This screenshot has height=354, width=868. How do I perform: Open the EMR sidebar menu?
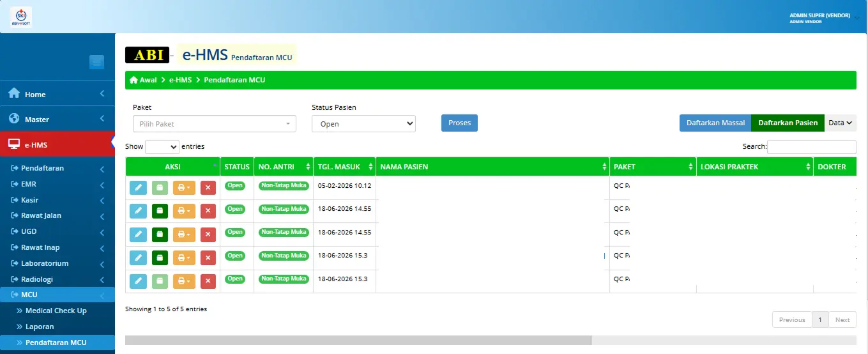click(x=57, y=184)
